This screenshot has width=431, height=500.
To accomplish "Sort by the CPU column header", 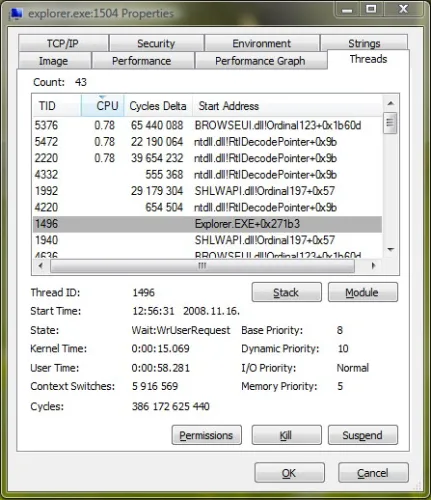I will tap(103, 106).
